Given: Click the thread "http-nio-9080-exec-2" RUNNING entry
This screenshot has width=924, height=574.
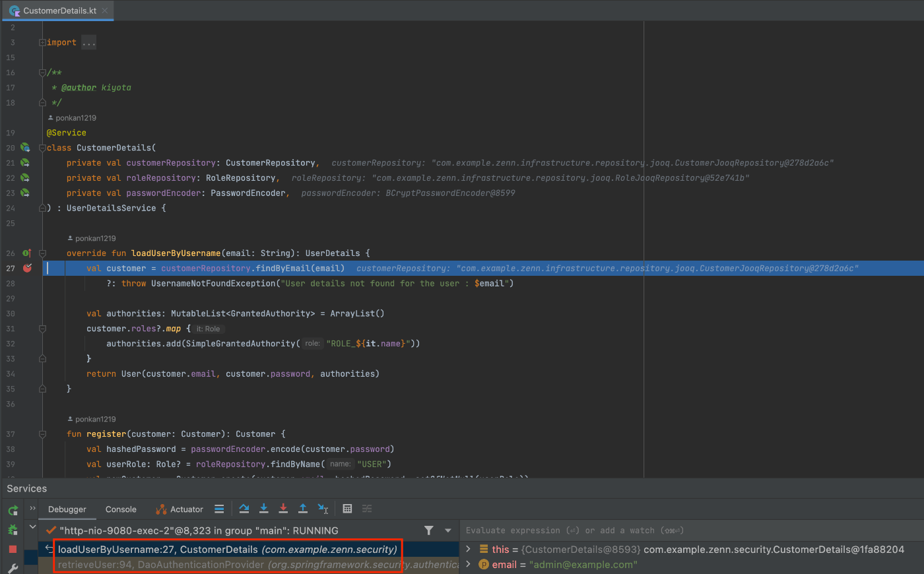Looking at the screenshot, I should coord(199,530).
